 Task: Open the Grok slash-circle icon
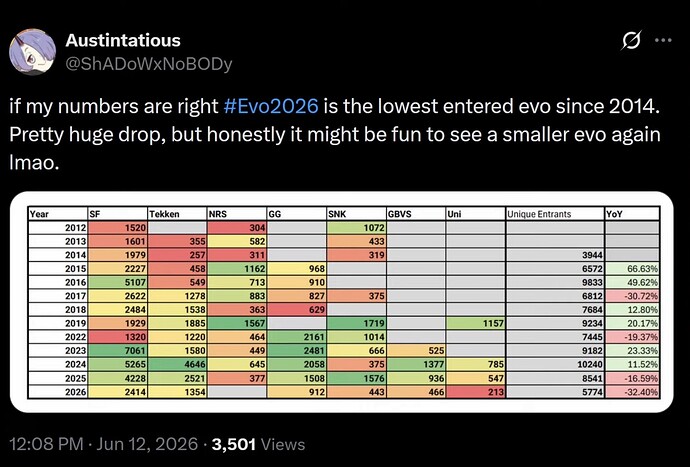click(631, 40)
